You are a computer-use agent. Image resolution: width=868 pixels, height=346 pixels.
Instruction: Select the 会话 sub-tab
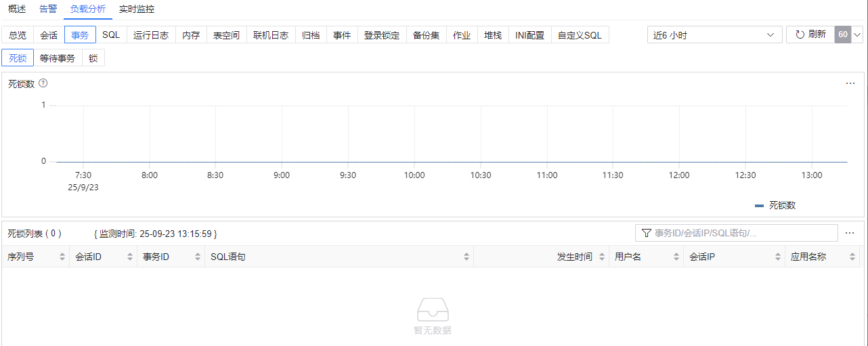pos(49,35)
